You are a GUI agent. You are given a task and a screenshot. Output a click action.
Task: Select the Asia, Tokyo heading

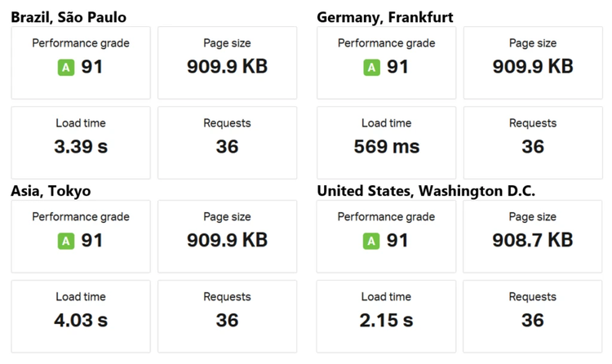pyautogui.click(x=51, y=191)
